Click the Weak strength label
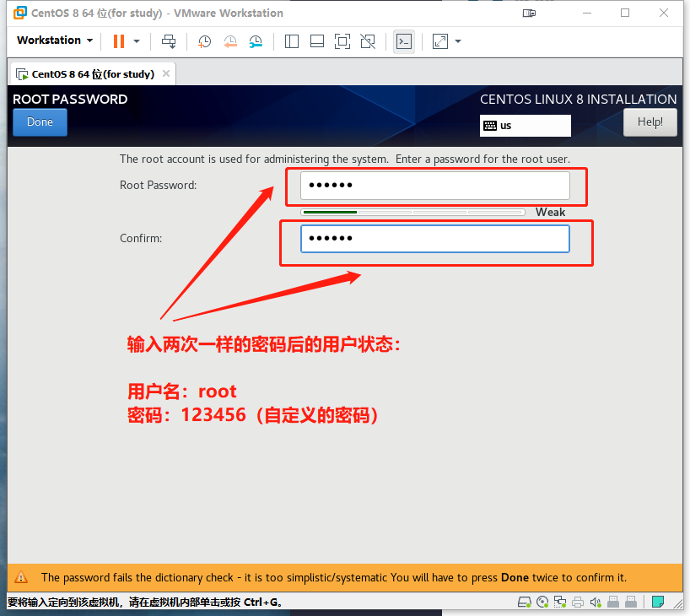The image size is (690, 616). click(x=550, y=213)
